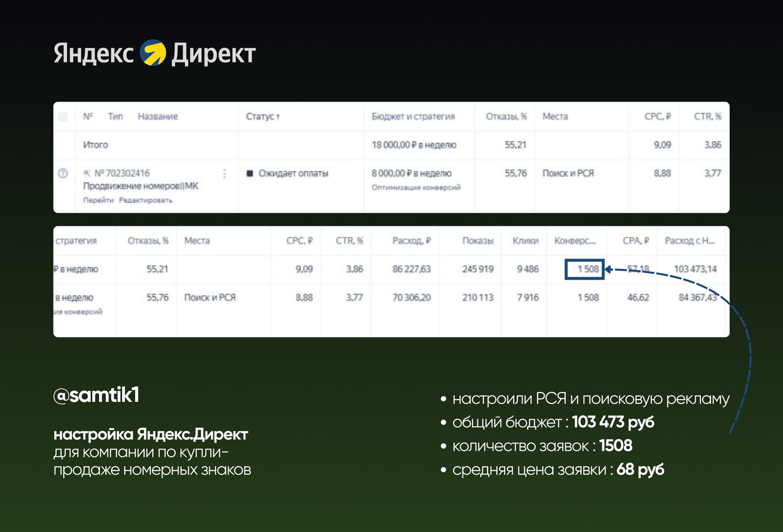The width and height of the screenshot is (783, 532).
Task: Click the Бюджет и стратегия column header
Action: tap(413, 116)
